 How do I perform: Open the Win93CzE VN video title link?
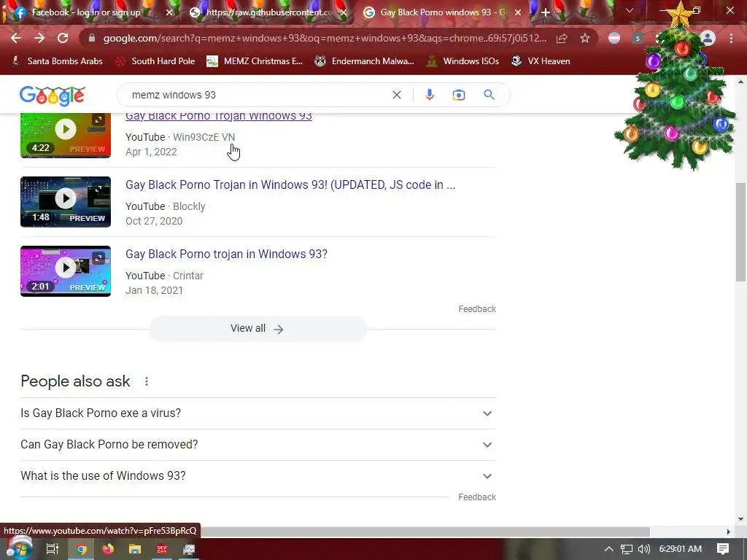pos(219,116)
